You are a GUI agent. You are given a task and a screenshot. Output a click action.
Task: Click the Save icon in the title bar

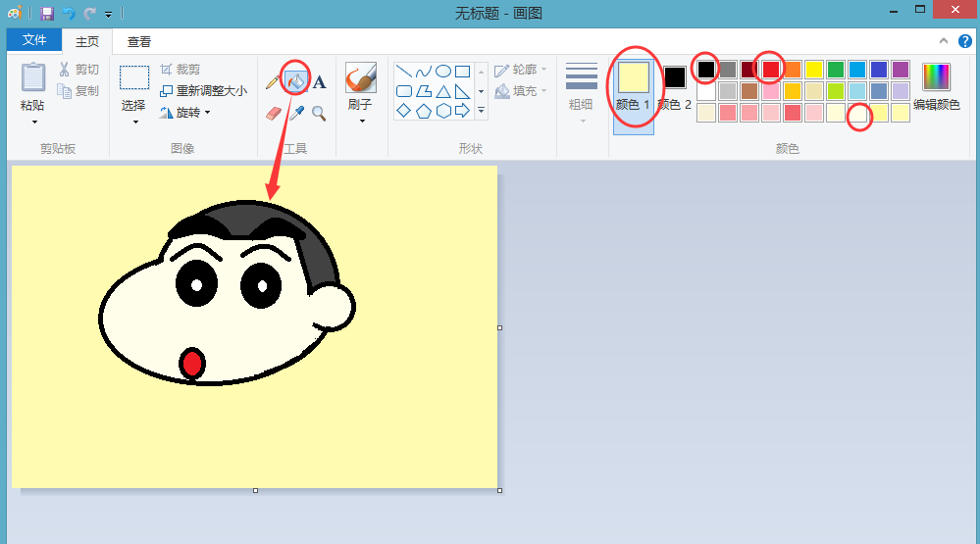[47, 13]
